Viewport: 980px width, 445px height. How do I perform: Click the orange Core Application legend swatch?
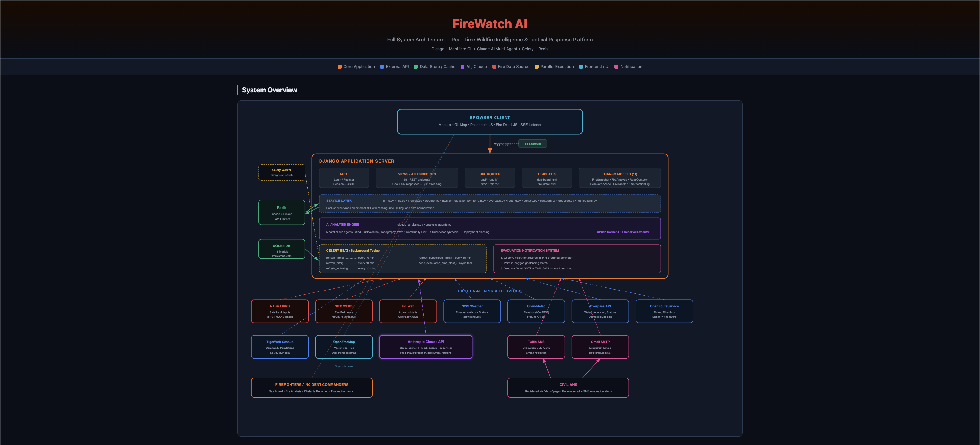[339, 67]
